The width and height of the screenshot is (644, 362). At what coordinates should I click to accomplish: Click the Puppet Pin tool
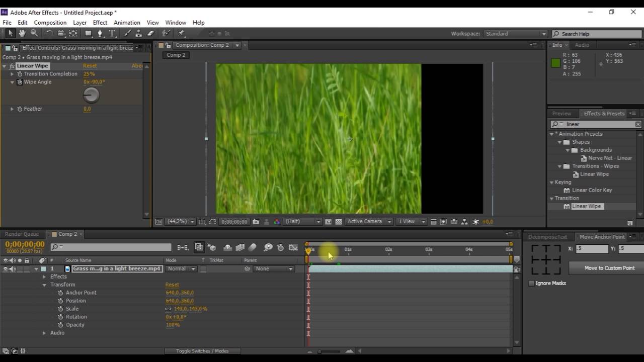tap(182, 33)
